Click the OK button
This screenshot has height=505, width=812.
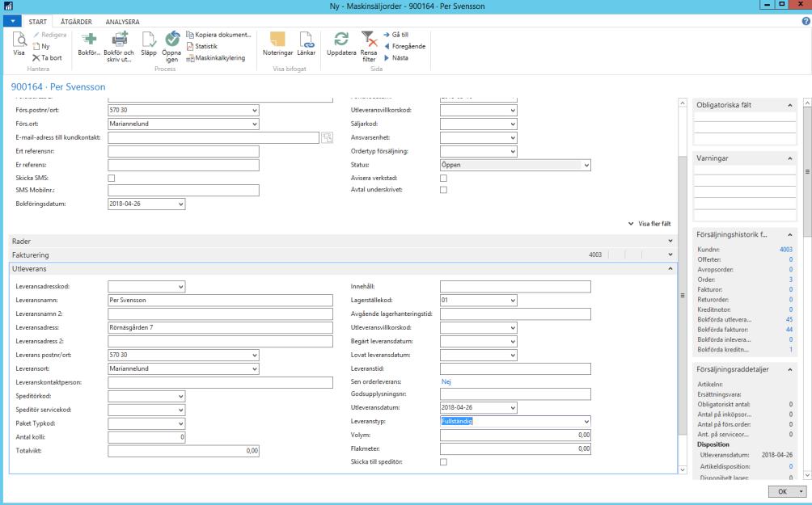[783, 491]
